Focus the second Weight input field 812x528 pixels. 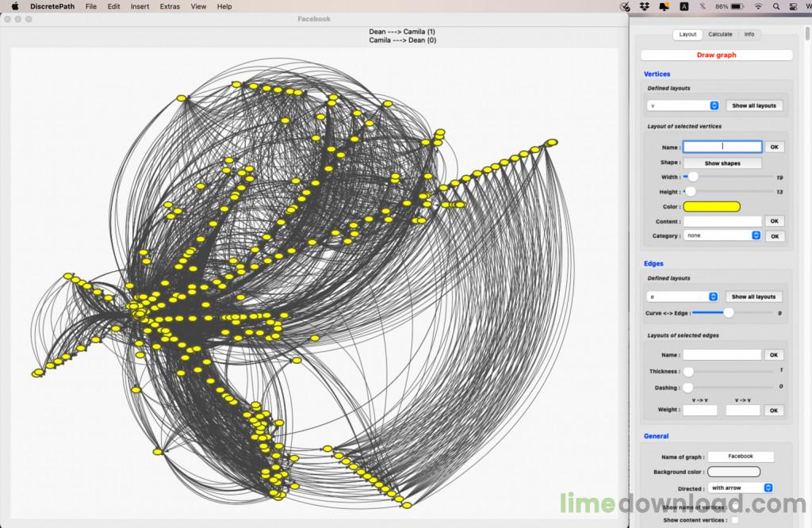click(x=742, y=410)
